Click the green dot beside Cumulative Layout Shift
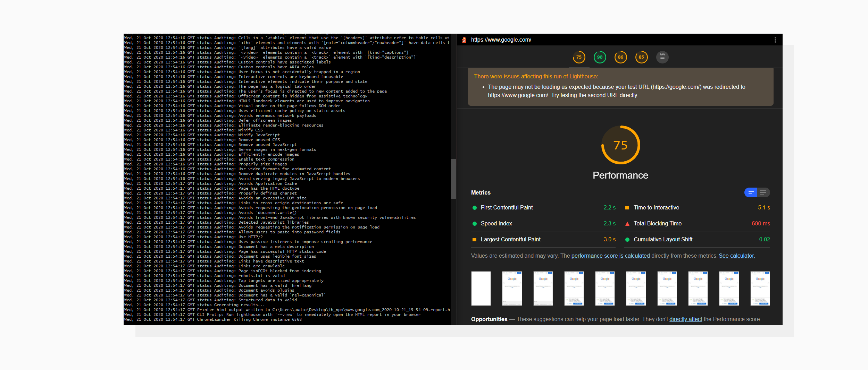This screenshot has height=370, width=868. (627, 239)
